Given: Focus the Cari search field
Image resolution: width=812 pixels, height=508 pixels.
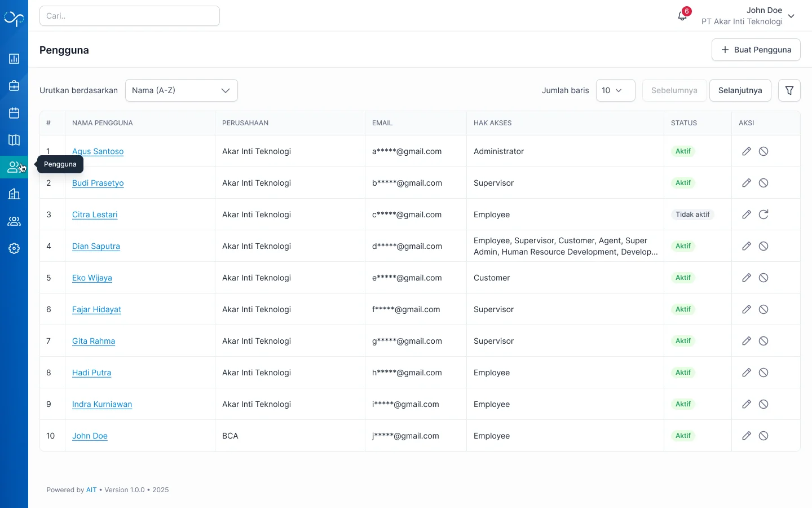Looking at the screenshot, I should 130,16.
